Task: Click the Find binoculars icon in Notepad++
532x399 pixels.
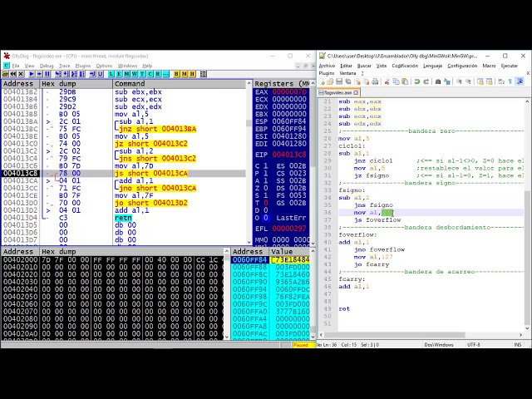Action: coord(438,81)
